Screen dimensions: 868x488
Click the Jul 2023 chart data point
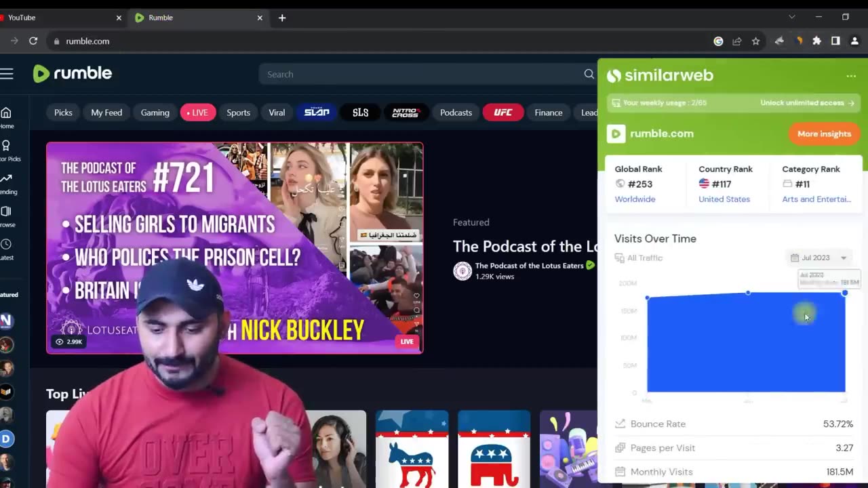[x=844, y=293]
